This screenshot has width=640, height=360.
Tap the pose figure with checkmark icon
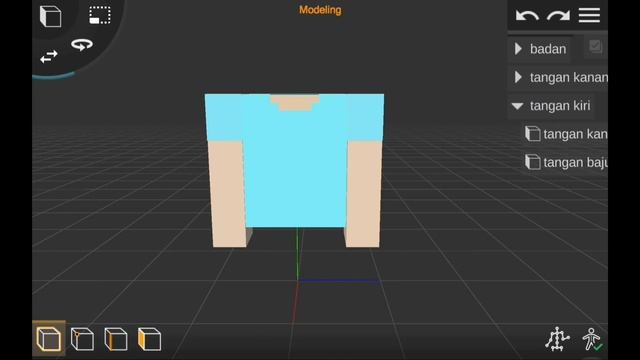click(x=592, y=339)
